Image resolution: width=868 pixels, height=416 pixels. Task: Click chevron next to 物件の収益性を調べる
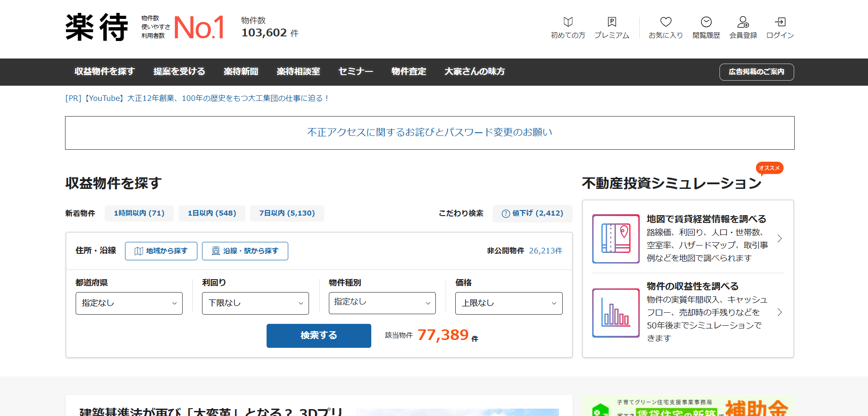pyautogui.click(x=779, y=312)
